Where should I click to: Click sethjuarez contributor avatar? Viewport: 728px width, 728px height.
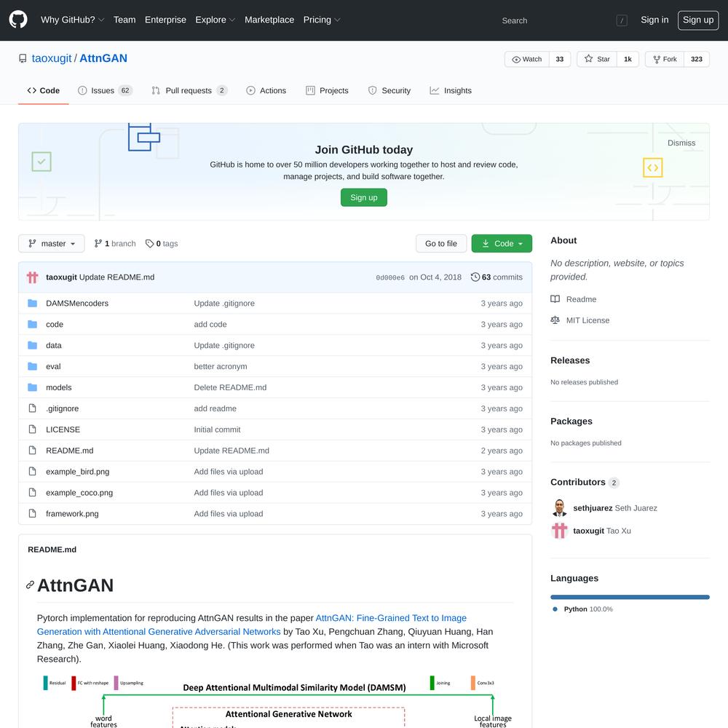[559, 508]
